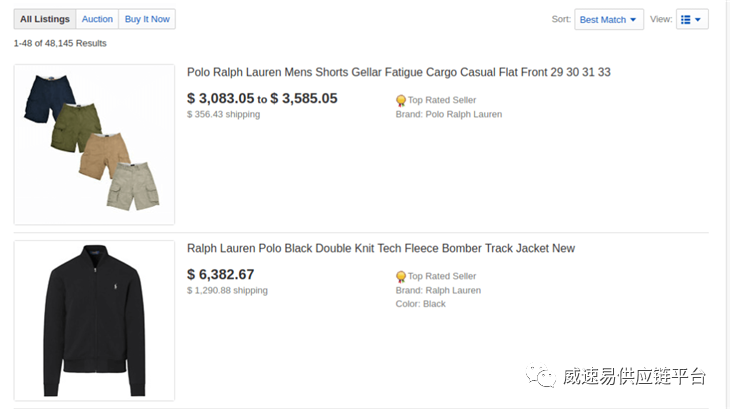Image resolution: width=730 pixels, height=409 pixels.
Task: Click the $3,083.05 to $3,585.05 price
Action: pyautogui.click(x=262, y=98)
